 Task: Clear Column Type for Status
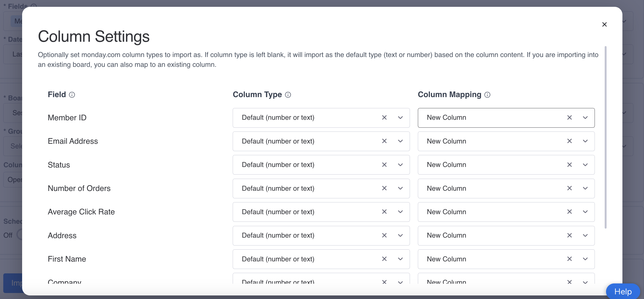tap(384, 165)
